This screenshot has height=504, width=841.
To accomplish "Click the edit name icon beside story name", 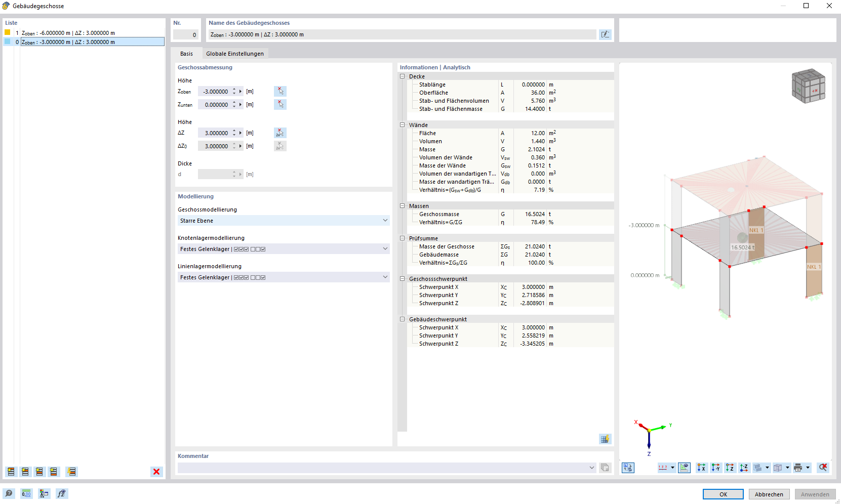I will (605, 34).
